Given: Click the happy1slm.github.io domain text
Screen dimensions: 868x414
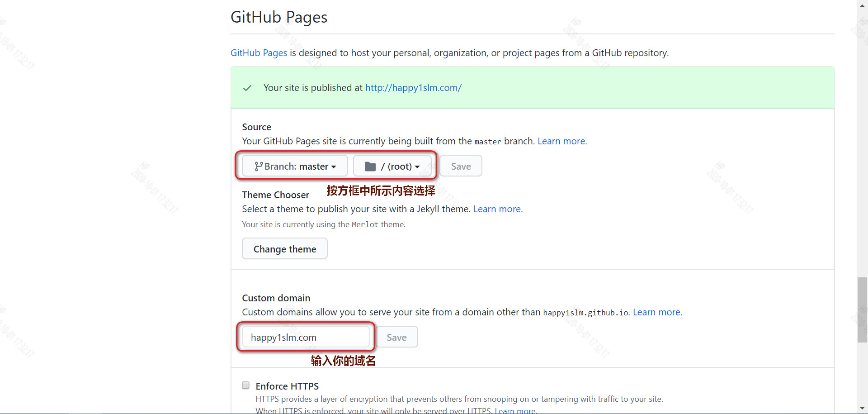Looking at the screenshot, I should 585,313.
